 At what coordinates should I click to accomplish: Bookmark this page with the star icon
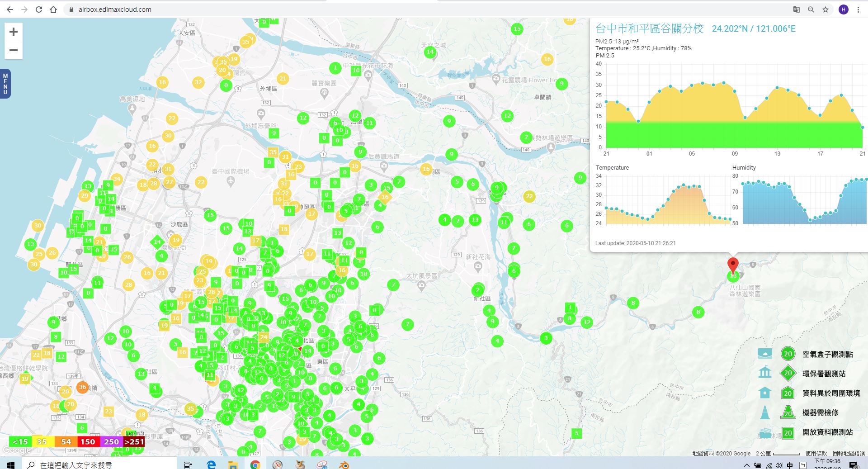(x=826, y=9)
